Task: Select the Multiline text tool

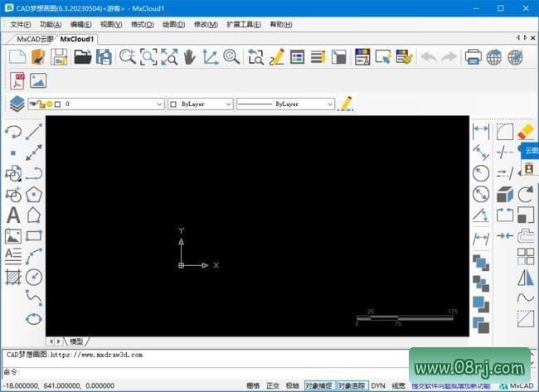Action: [x=13, y=256]
